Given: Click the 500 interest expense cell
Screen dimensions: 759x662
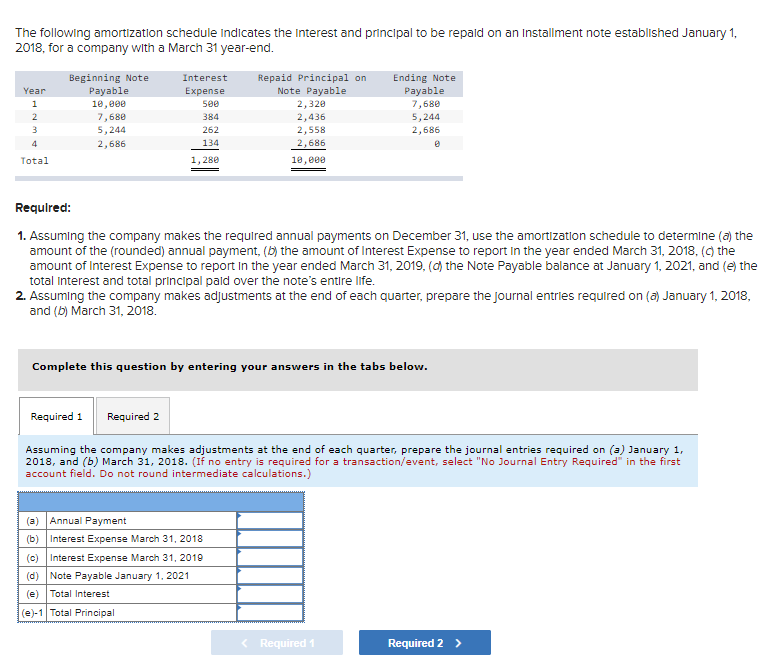Looking at the screenshot, I should point(211,104).
